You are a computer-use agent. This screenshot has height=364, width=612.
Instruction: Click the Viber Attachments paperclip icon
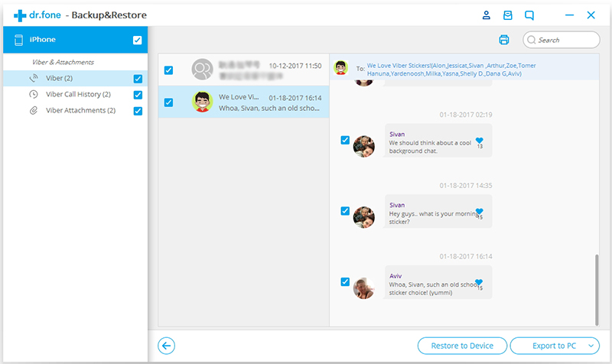(x=34, y=110)
